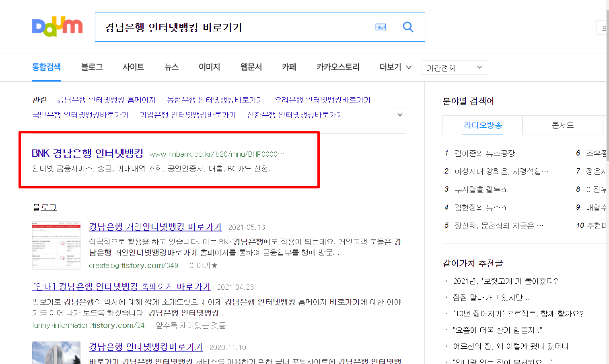The height and width of the screenshot is (364, 609).
Task: Select the 라디오방송 tab
Action: click(x=483, y=125)
